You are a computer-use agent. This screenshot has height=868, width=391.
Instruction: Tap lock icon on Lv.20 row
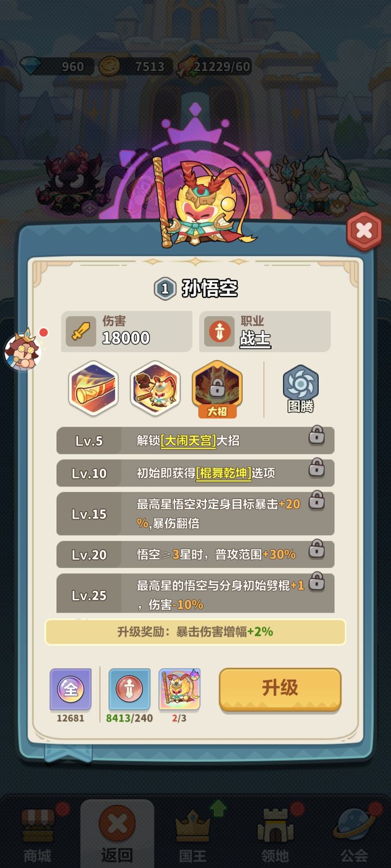317,549
